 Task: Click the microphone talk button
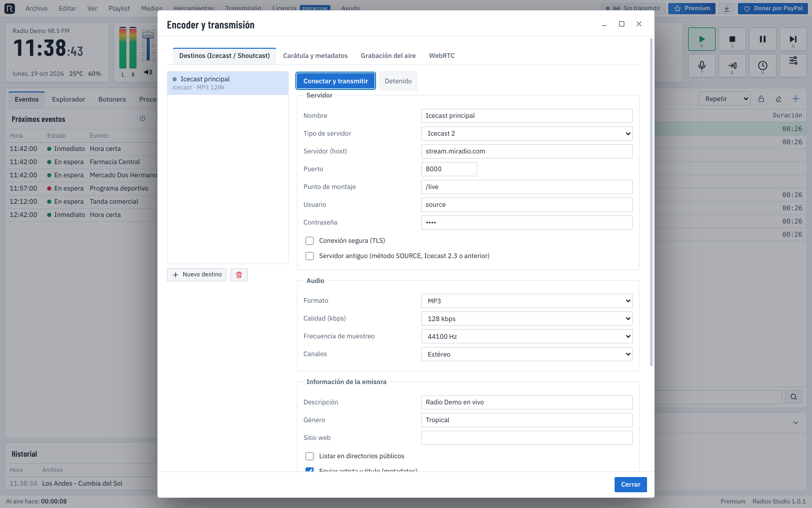(x=702, y=66)
